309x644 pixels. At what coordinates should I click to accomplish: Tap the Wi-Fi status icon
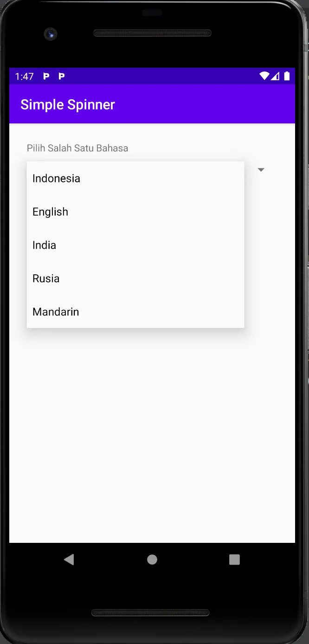tap(264, 76)
